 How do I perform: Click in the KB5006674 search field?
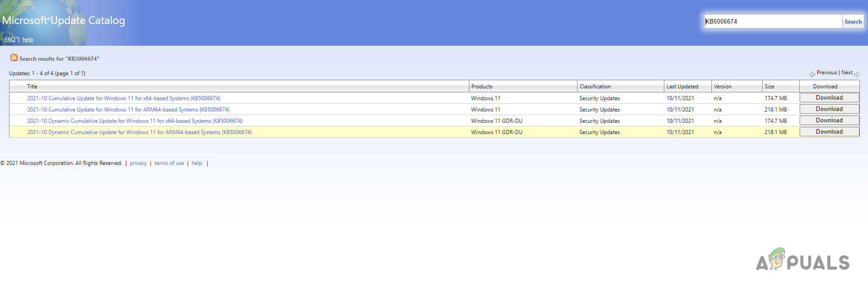pos(773,21)
